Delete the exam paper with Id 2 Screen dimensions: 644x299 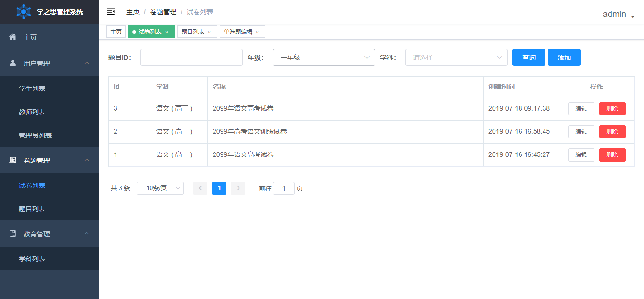tap(612, 132)
